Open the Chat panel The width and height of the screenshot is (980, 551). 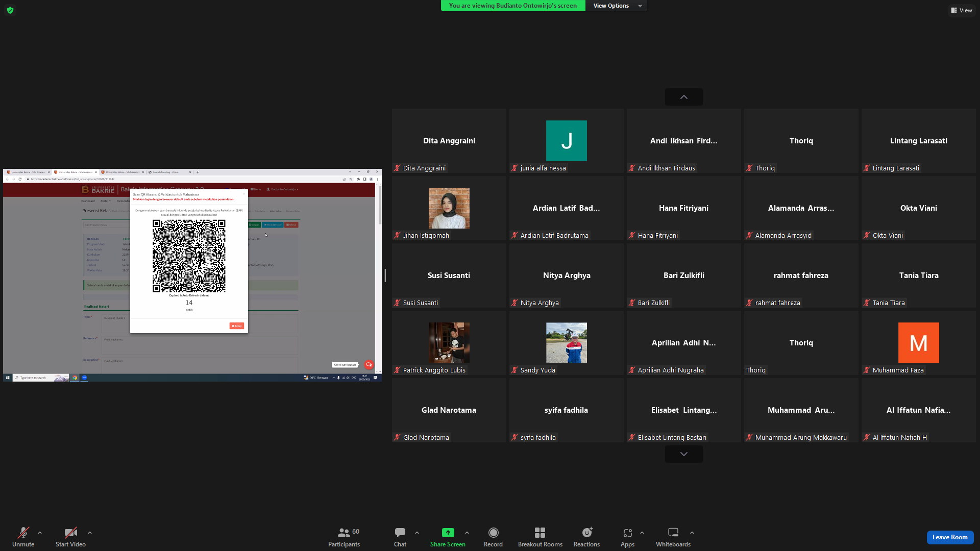pyautogui.click(x=400, y=537)
